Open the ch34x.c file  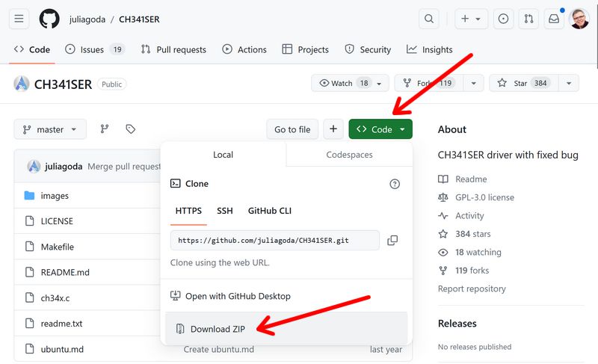tap(55, 298)
